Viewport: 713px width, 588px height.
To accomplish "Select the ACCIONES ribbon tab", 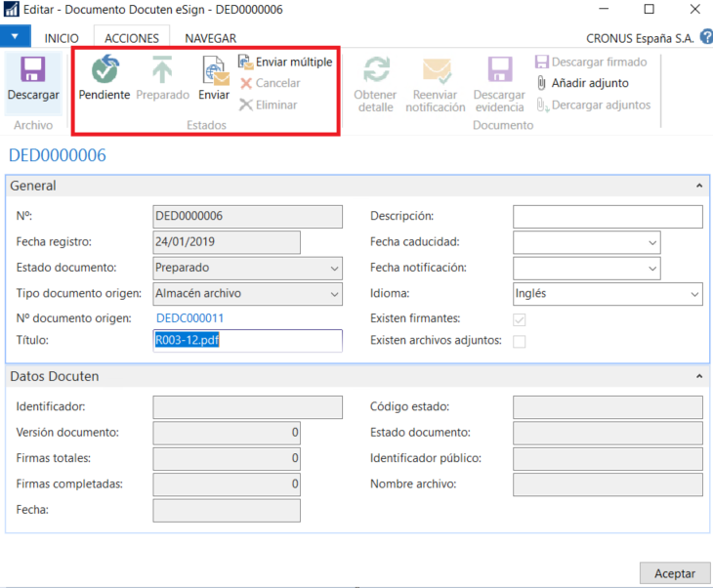I will point(132,38).
